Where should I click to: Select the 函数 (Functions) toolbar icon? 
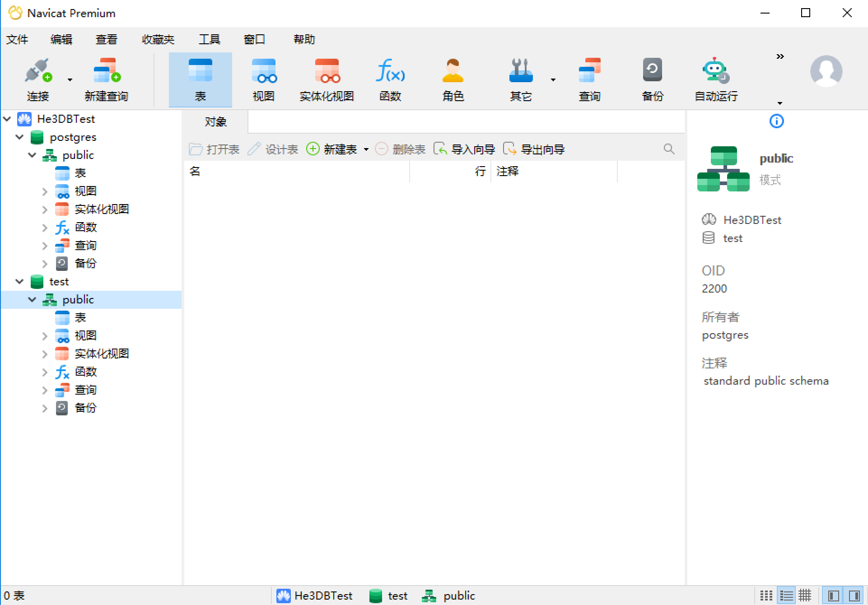pos(390,79)
